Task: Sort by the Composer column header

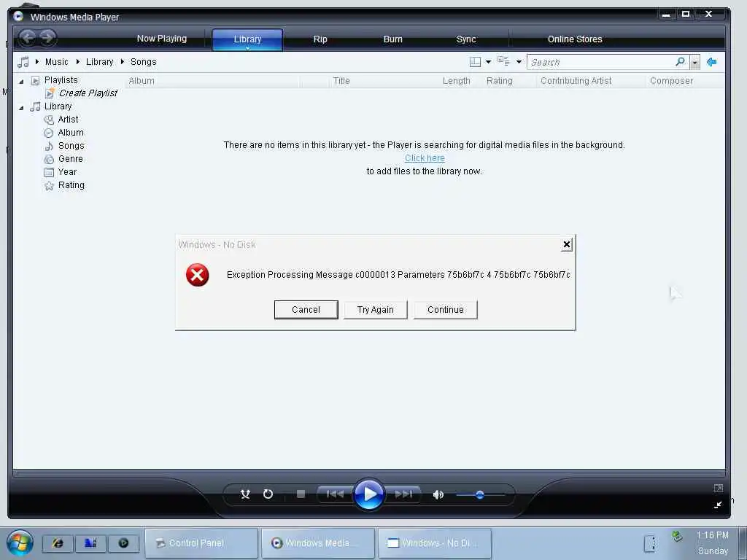Action: (x=671, y=81)
